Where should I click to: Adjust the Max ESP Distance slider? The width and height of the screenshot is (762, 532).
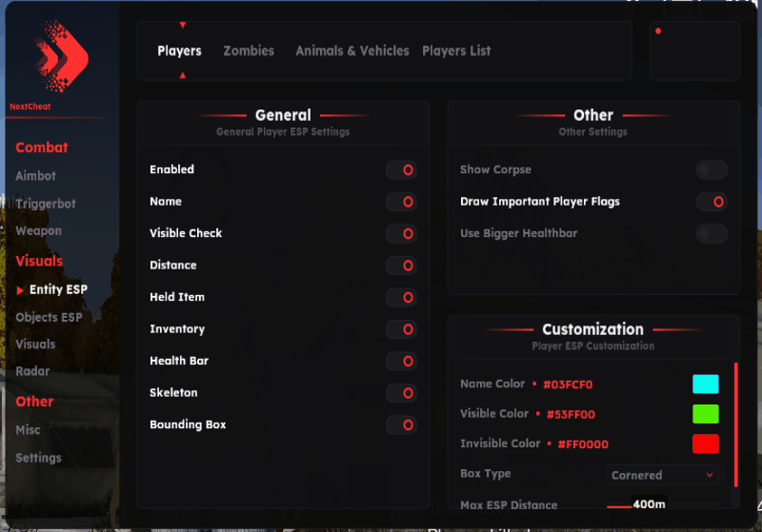[620, 505]
